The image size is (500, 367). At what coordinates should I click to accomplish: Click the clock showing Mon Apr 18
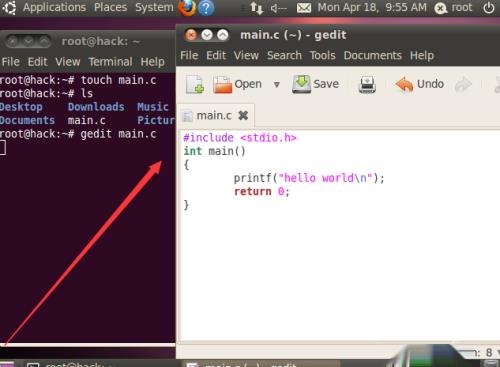(x=372, y=7)
